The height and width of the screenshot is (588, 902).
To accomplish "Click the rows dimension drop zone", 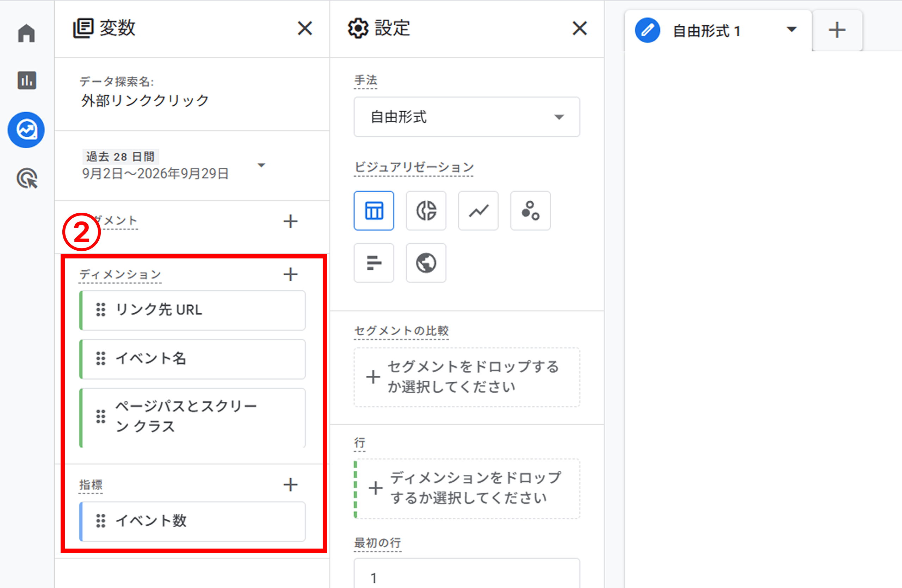I will (467, 488).
